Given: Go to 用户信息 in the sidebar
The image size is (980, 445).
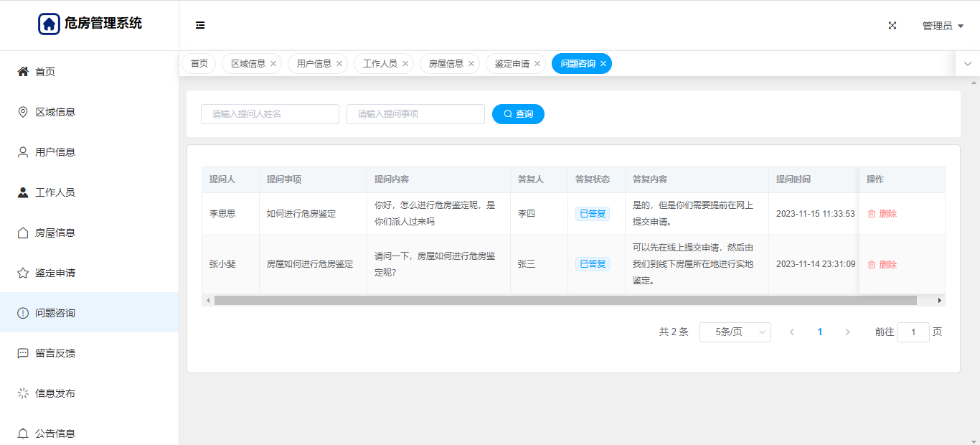Looking at the screenshot, I should (55, 152).
